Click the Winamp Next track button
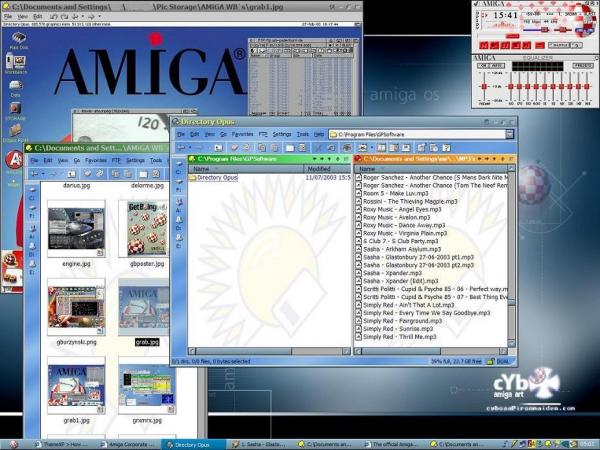This screenshot has height=450, width=600. (x=527, y=45)
